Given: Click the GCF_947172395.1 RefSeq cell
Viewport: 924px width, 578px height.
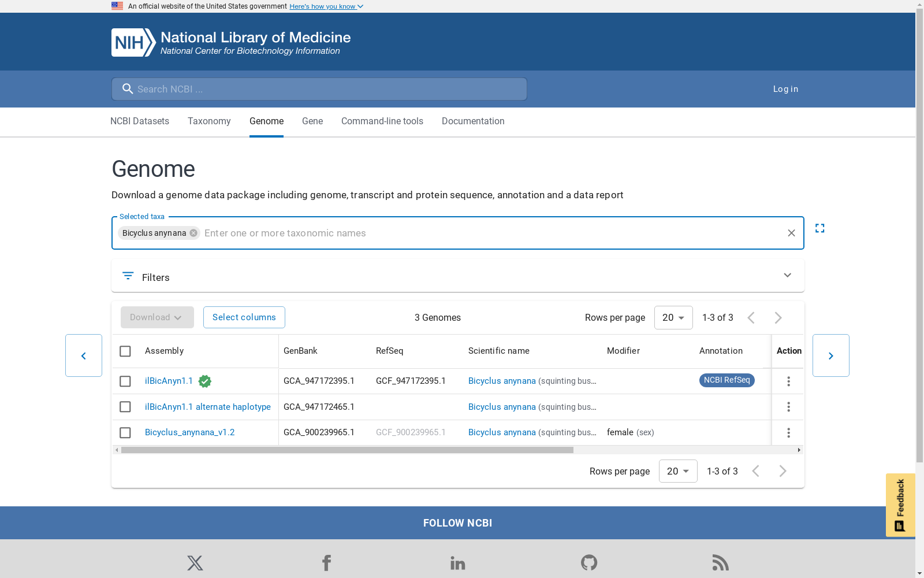Looking at the screenshot, I should click(411, 381).
